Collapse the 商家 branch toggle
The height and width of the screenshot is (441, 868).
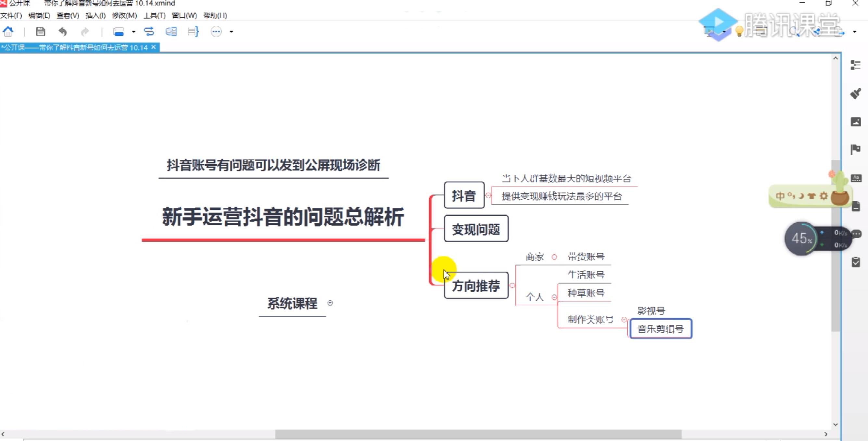point(554,257)
